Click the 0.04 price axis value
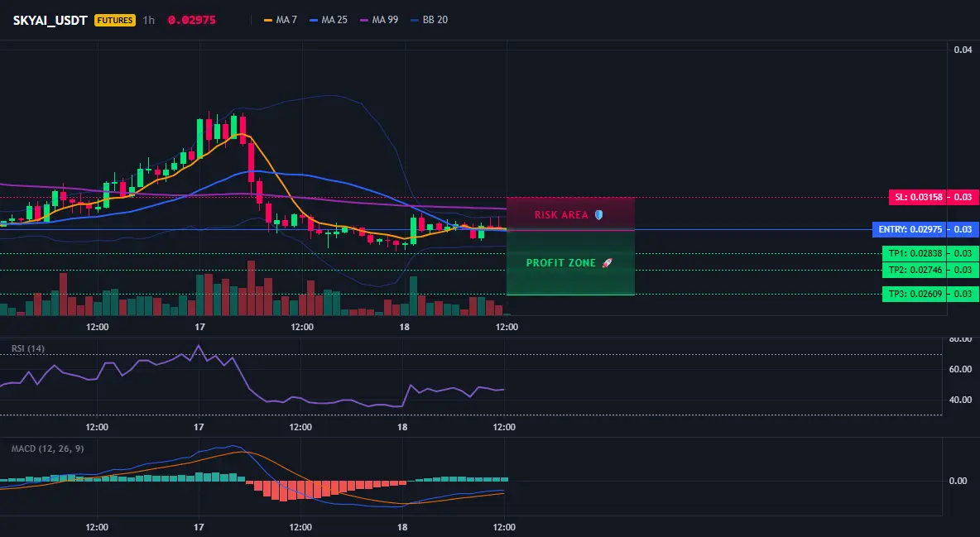Viewport: 980px width, 537px height. (963, 50)
